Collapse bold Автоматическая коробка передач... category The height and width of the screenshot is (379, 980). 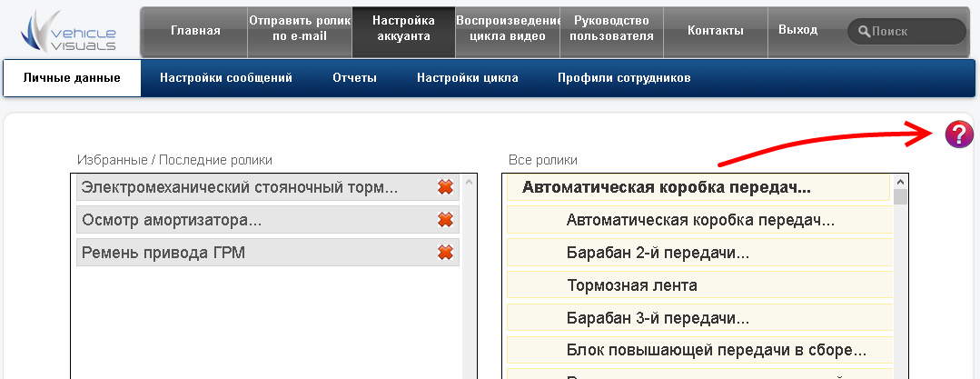pos(698,187)
